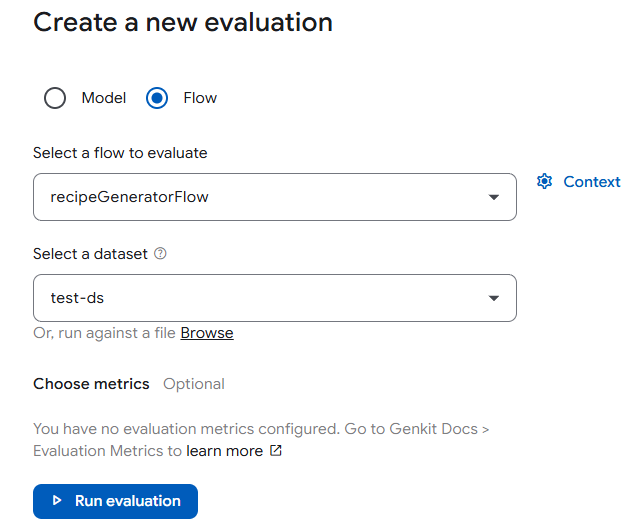Image resolution: width=641 pixels, height=532 pixels.
Task: Click the Select a dataset label
Action: [x=90, y=254]
